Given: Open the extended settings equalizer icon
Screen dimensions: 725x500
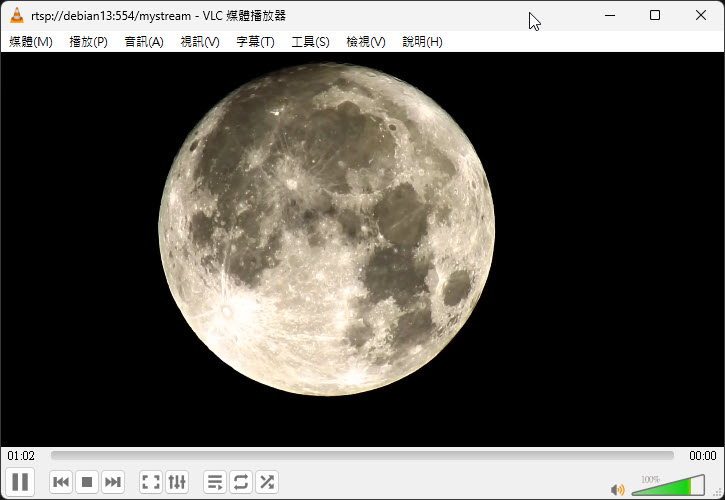Looking at the screenshot, I should click(x=176, y=482).
